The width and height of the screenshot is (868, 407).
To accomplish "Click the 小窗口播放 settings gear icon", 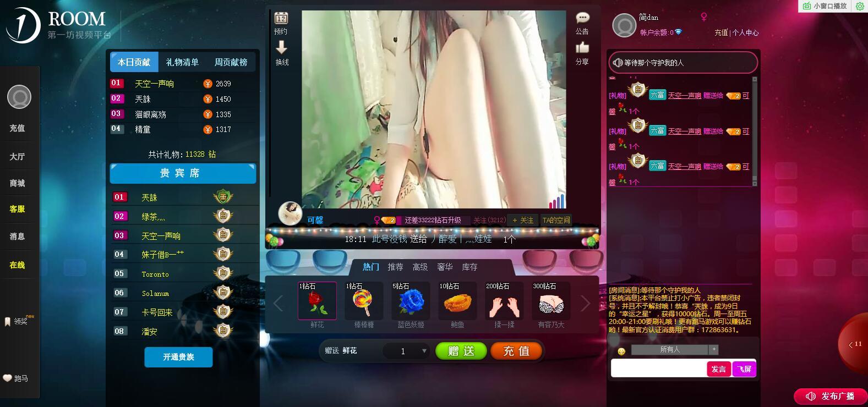I will pyautogui.click(x=860, y=6).
